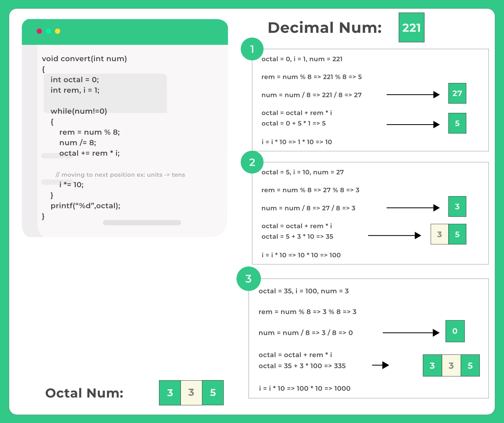Click the void convert(int num) function header

tap(85, 59)
